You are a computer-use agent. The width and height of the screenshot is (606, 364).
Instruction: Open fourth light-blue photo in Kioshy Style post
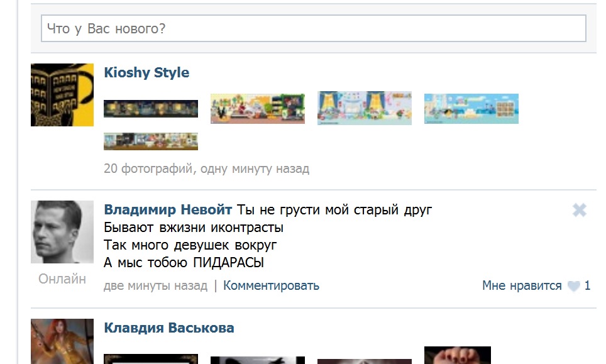pos(471,109)
